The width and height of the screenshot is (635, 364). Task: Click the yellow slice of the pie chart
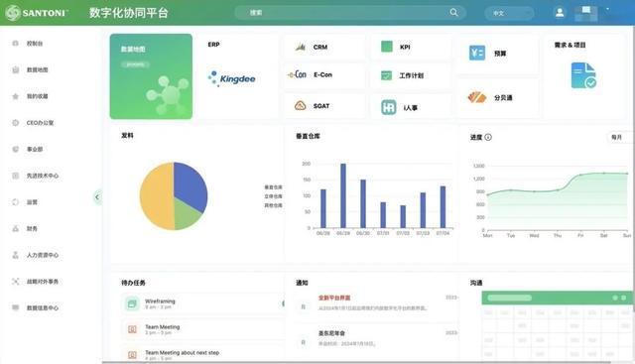click(156, 196)
